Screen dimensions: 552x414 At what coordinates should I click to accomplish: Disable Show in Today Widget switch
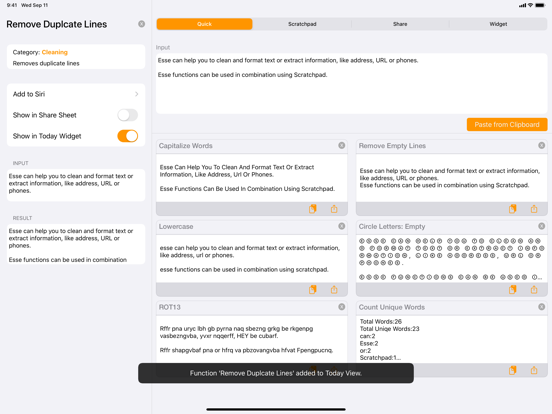tap(127, 136)
